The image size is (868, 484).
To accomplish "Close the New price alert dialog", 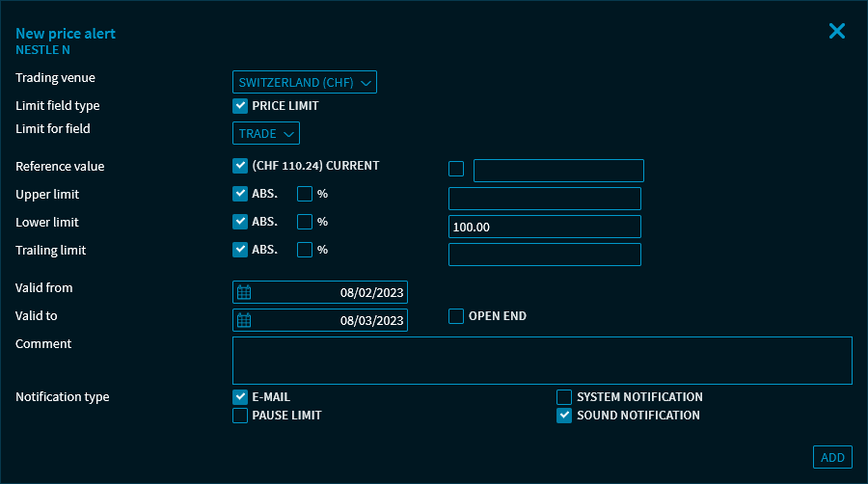I will (x=836, y=31).
